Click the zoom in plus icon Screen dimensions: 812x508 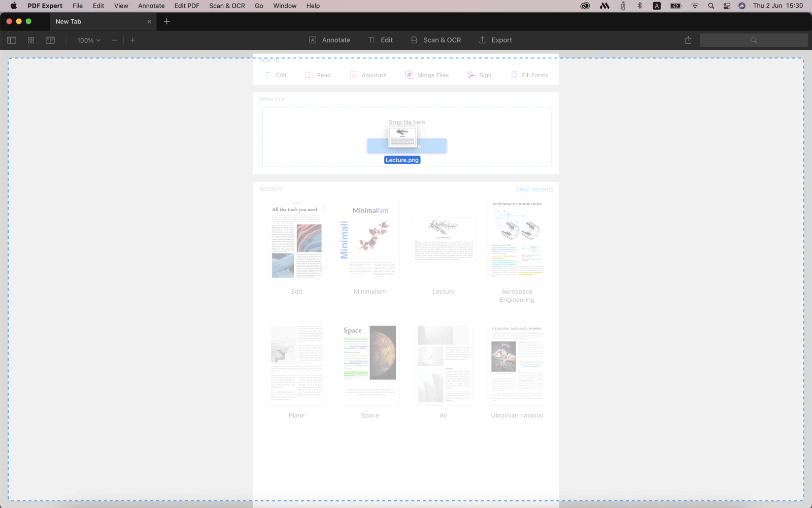click(x=132, y=40)
